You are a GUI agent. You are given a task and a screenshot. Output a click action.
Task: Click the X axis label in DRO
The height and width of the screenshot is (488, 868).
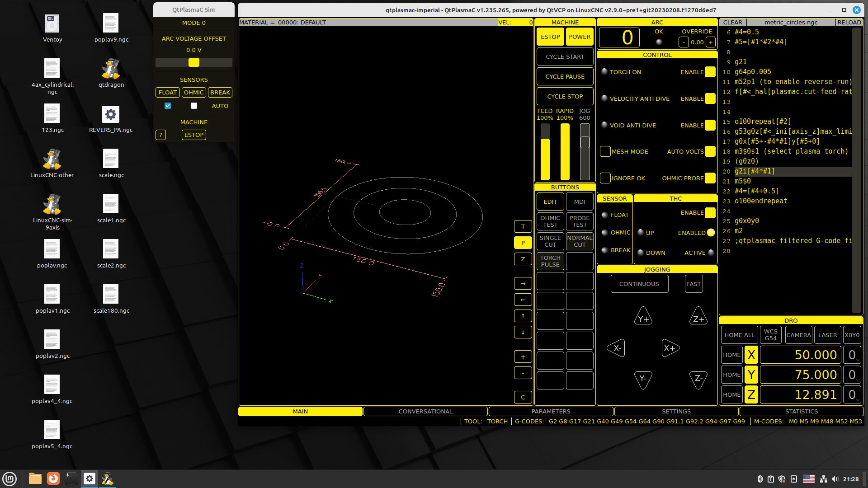pos(751,355)
